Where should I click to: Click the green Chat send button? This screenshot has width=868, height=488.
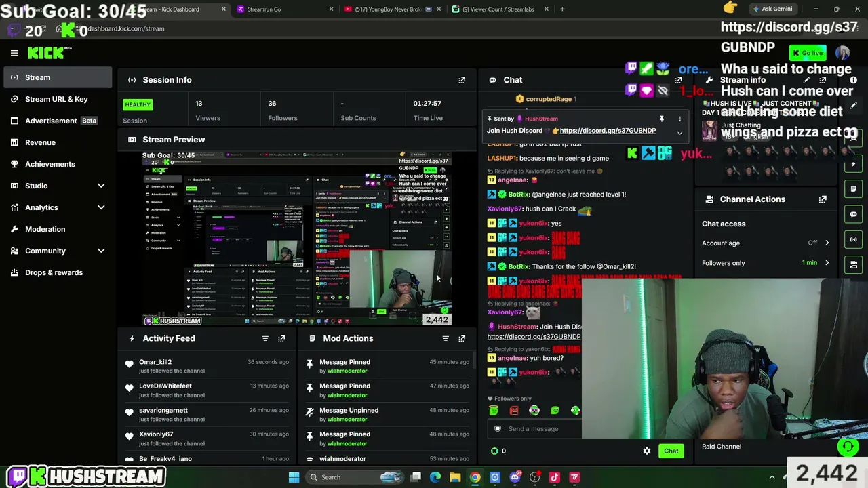coord(671,451)
